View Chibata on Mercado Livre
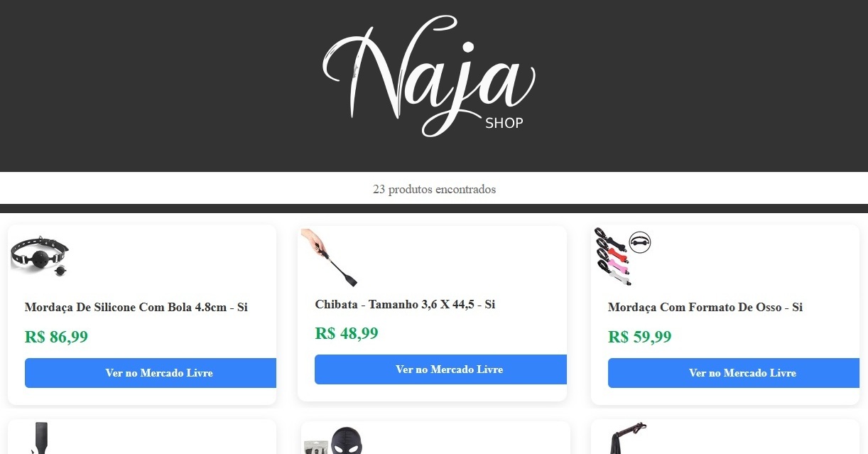868x454 pixels. coord(440,369)
